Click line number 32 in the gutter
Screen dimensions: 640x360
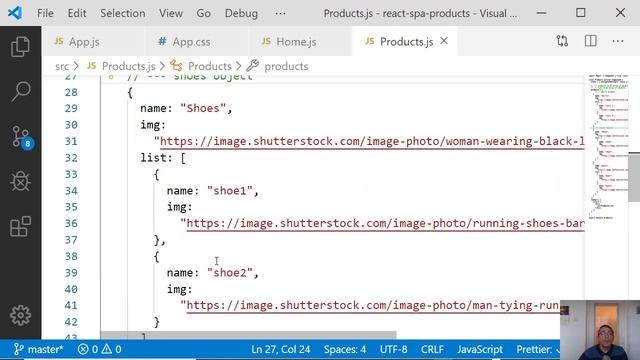click(71, 158)
